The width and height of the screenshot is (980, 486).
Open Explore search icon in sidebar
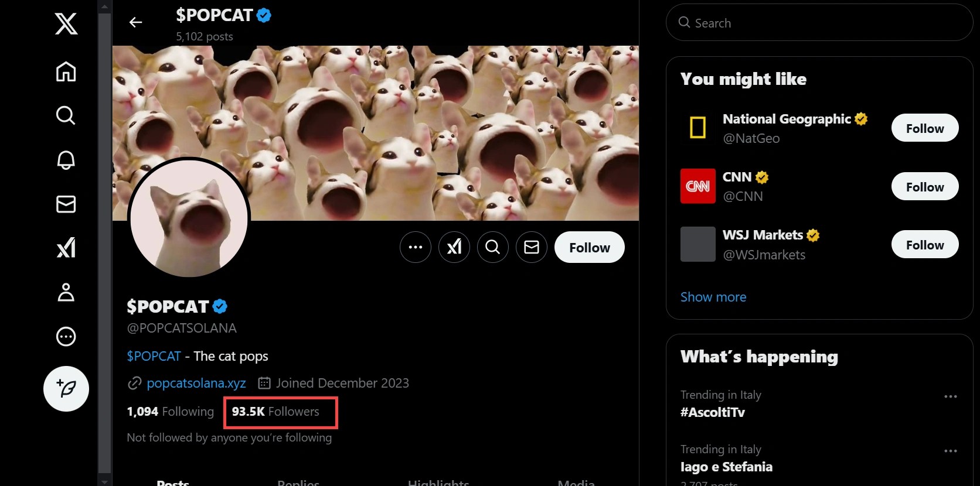[x=66, y=115]
